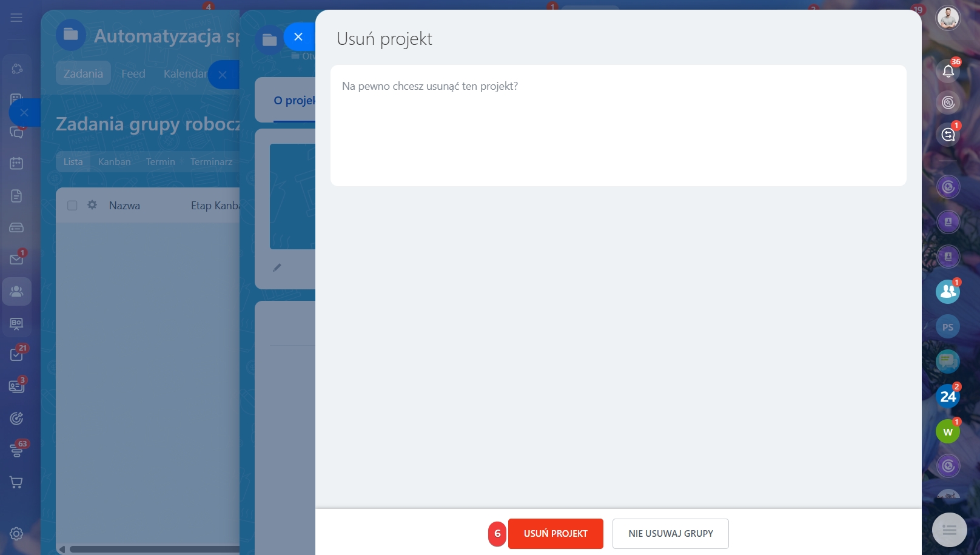Open webmail icon with badge 1

click(16, 260)
